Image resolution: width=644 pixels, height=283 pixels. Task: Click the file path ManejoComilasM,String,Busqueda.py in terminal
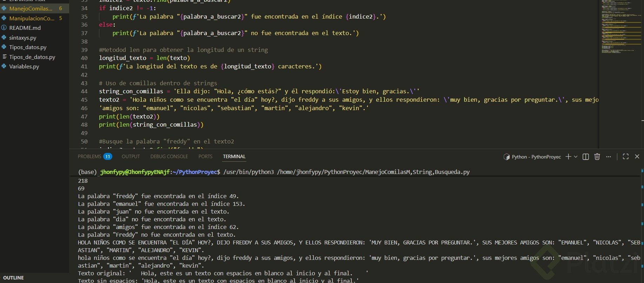click(x=417, y=172)
